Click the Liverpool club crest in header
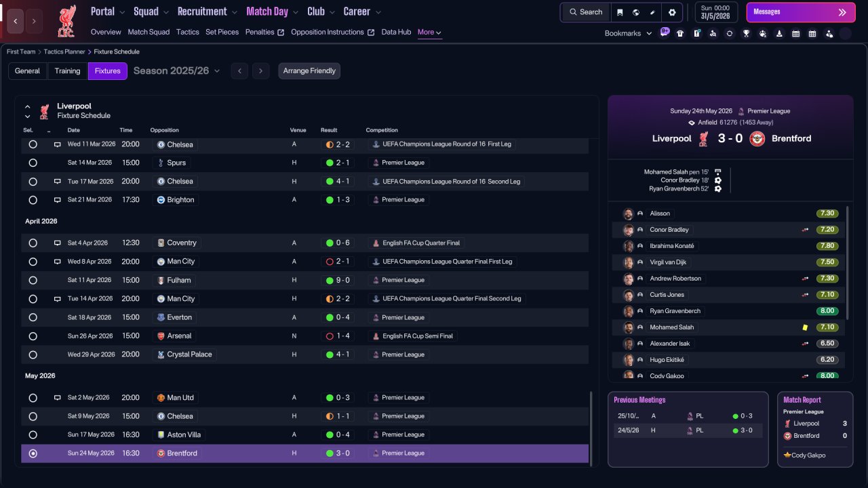This screenshot has width=868, height=488. (66, 21)
